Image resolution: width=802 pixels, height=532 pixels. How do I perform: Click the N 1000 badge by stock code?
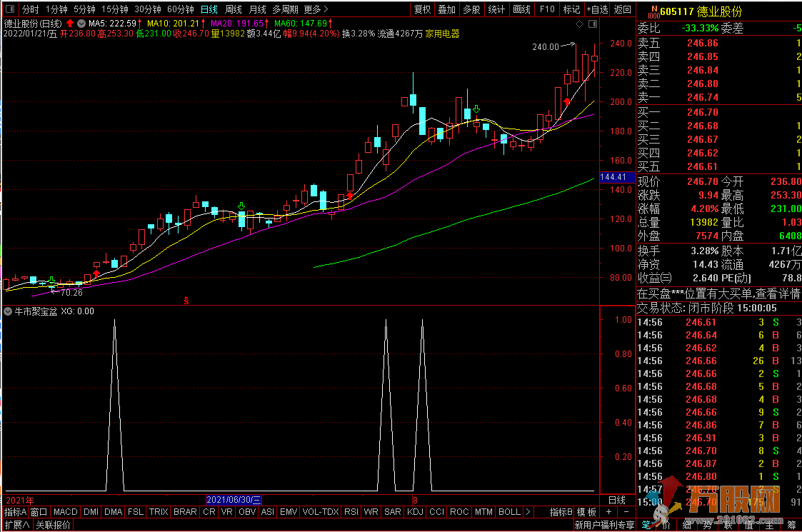click(x=653, y=11)
